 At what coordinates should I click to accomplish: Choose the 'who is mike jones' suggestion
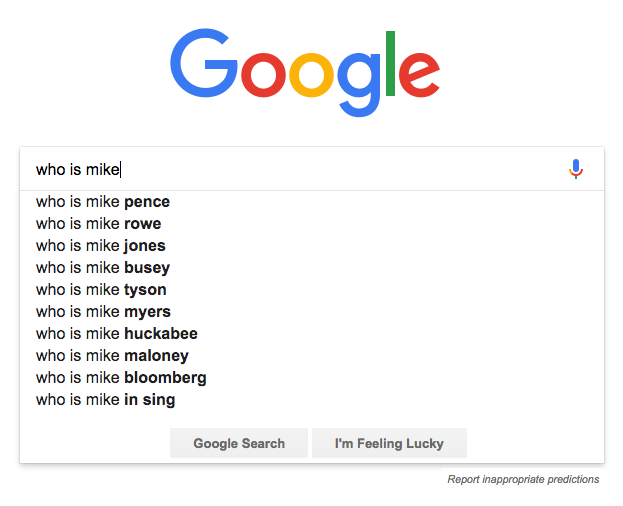pyautogui.click(x=312, y=245)
